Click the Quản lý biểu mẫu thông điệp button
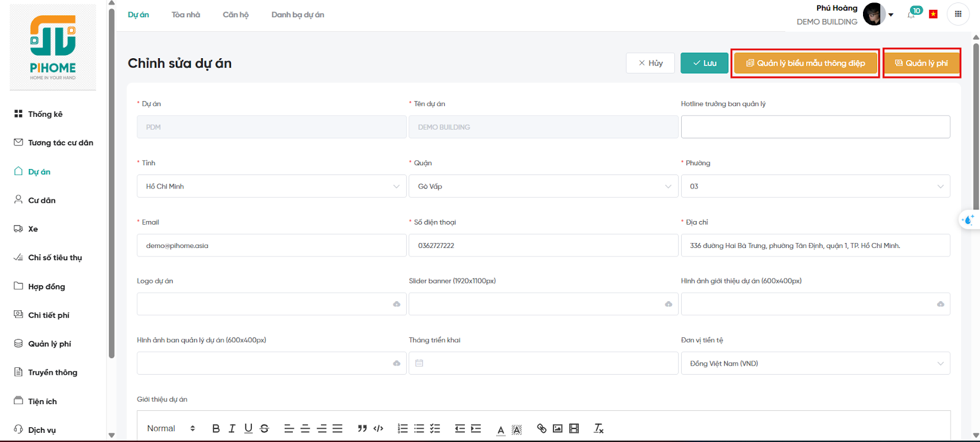Screen dimensions: 980x442 coord(805,63)
